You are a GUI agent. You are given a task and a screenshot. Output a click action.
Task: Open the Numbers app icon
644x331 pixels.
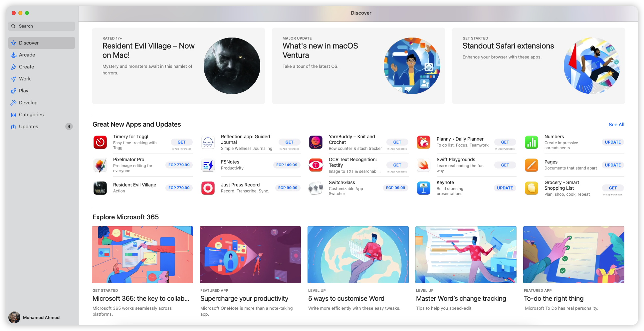click(x=532, y=142)
